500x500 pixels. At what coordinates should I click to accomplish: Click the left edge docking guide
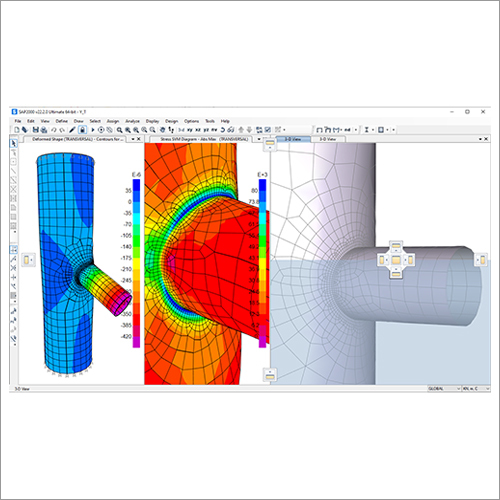[x=28, y=260]
